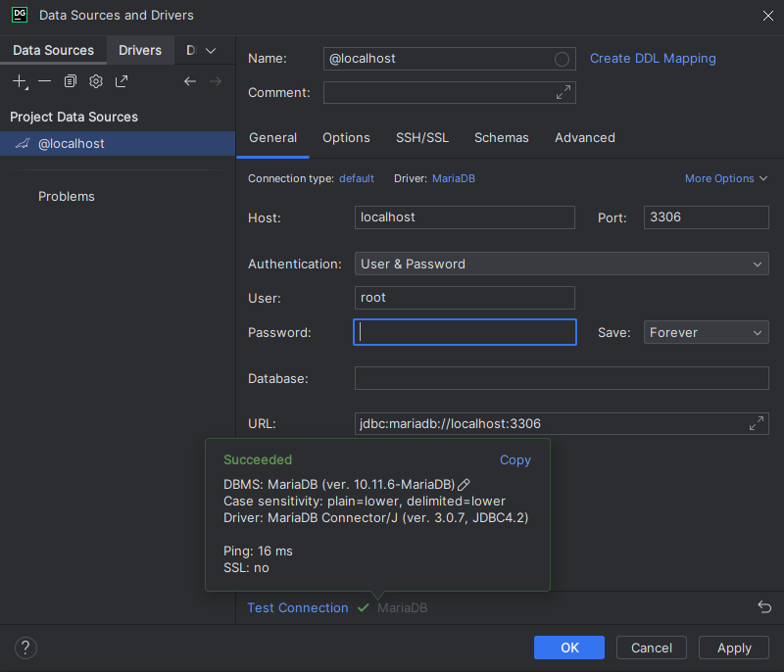The height and width of the screenshot is (672, 784).
Task: Click the Succeeded status text
Action: click(258, 459)
